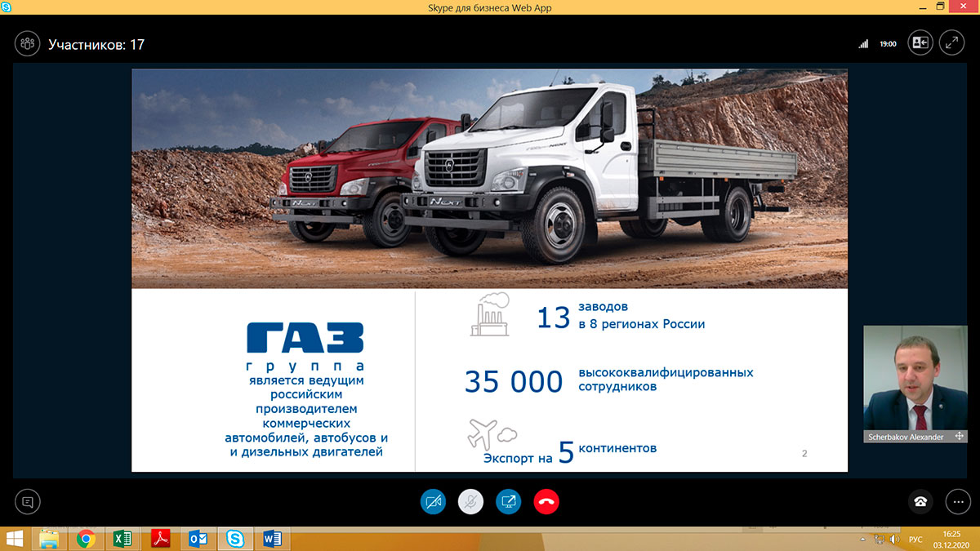Click the РУС input language indicator
This screenshot has height=551, width=980.
point(915,540)
